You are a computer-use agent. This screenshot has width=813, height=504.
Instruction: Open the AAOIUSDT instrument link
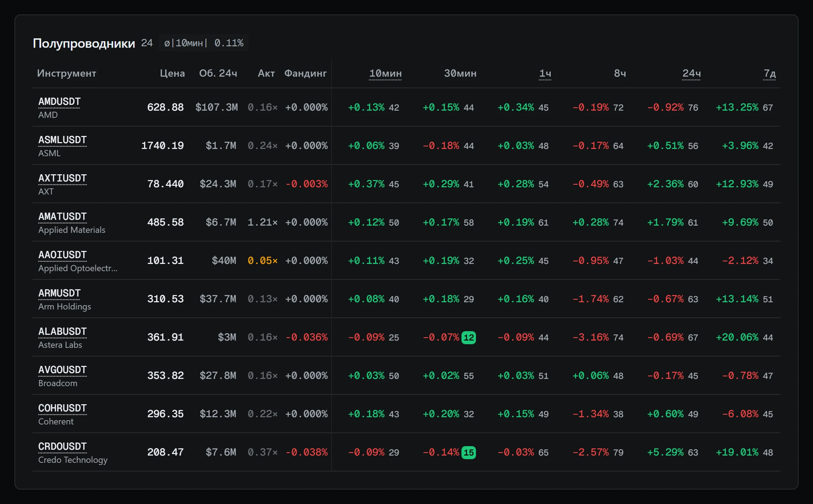tap(63, 255)
